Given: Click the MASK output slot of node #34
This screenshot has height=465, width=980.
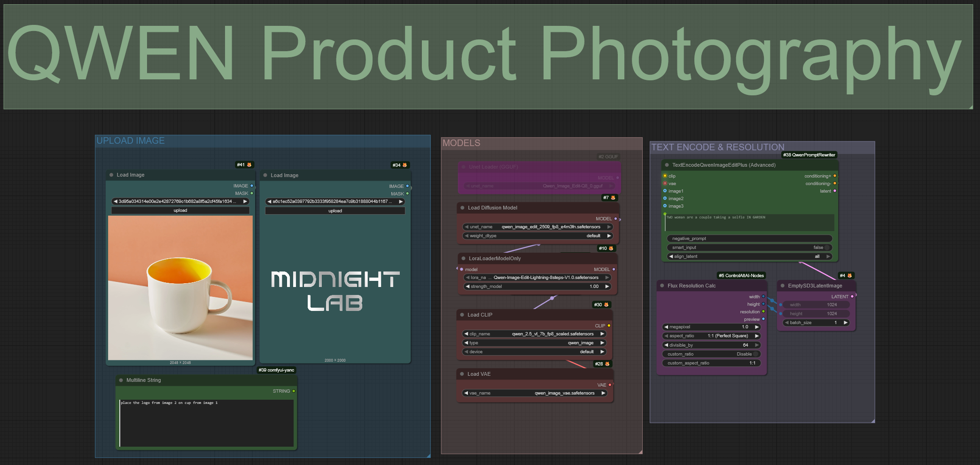Looking at the screenshot, I should click(x=407, y=194).
